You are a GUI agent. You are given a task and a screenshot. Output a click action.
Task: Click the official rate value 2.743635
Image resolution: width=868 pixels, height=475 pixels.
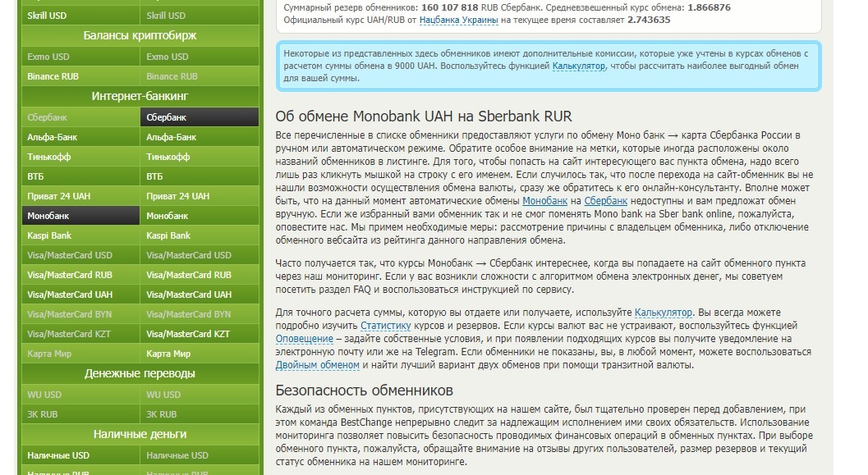(649, 20)
